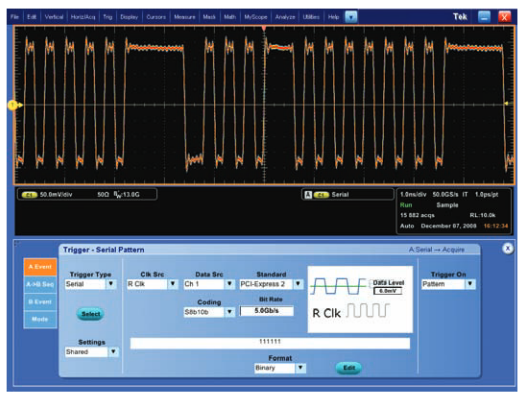Click the Auto trigger mode readout
The height and width of the screenshot is (399, 526).
pyautogui.click(x=407, y=226)
